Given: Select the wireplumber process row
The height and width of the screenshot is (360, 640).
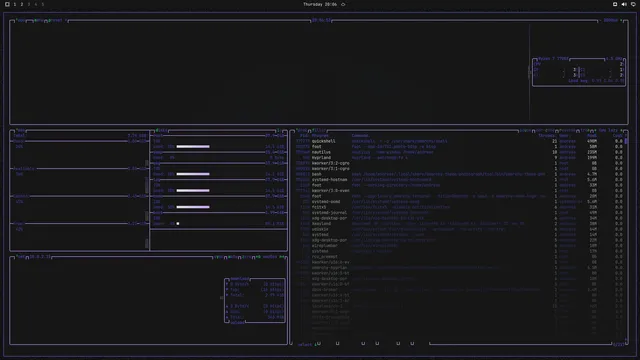Looking at the screenshot, I should point(459,246).
